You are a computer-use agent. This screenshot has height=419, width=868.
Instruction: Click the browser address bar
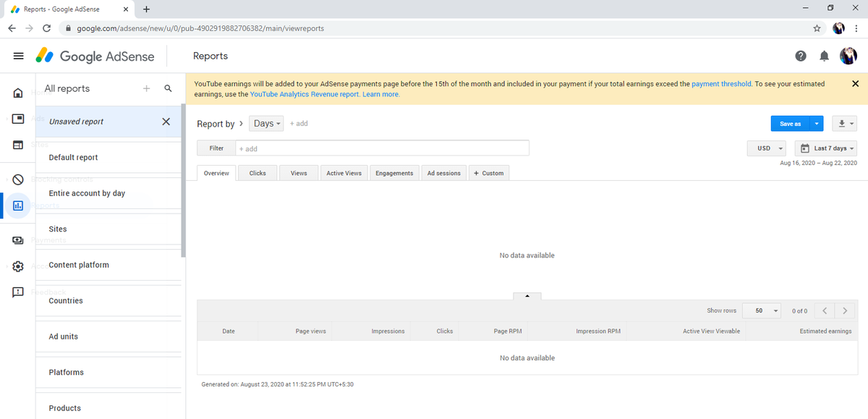434,28
